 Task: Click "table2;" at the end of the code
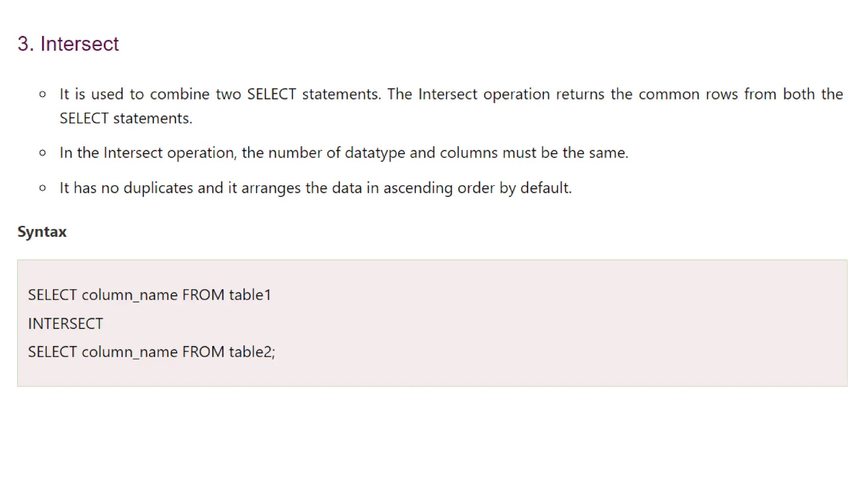pyautogui.click(x=252, y=352)
